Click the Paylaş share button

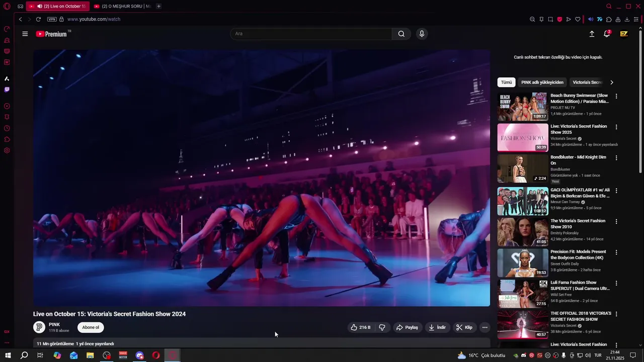pyautogui.click(x=407, y=327)
